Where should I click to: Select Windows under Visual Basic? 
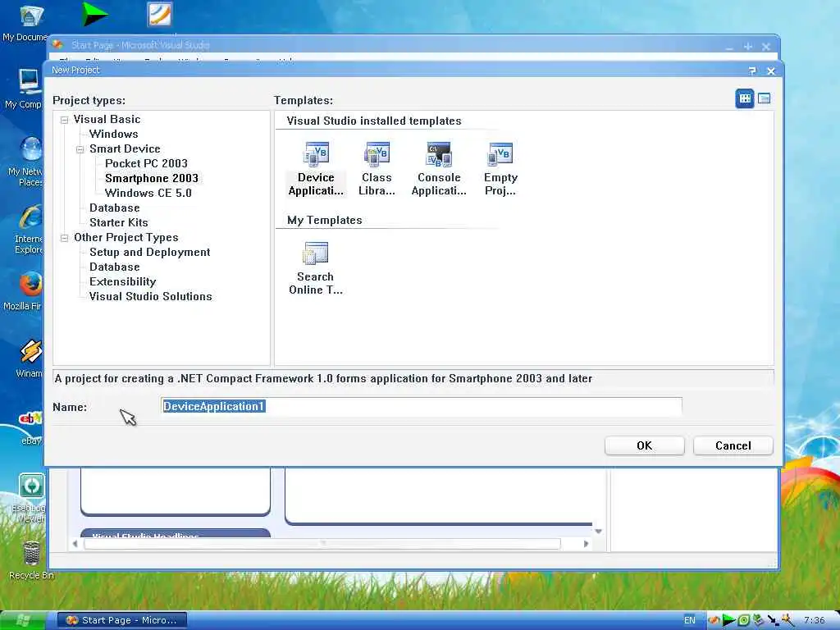pos(113,134)
